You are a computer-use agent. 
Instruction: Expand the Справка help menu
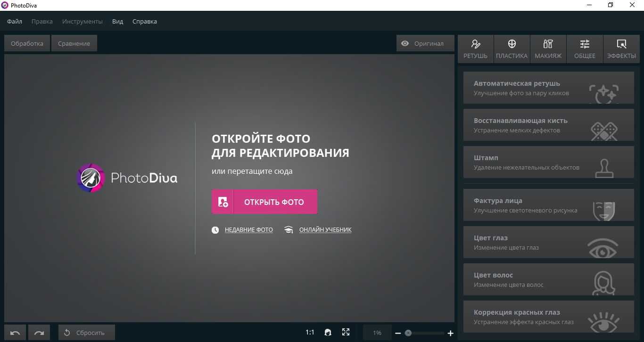[144, 22]
